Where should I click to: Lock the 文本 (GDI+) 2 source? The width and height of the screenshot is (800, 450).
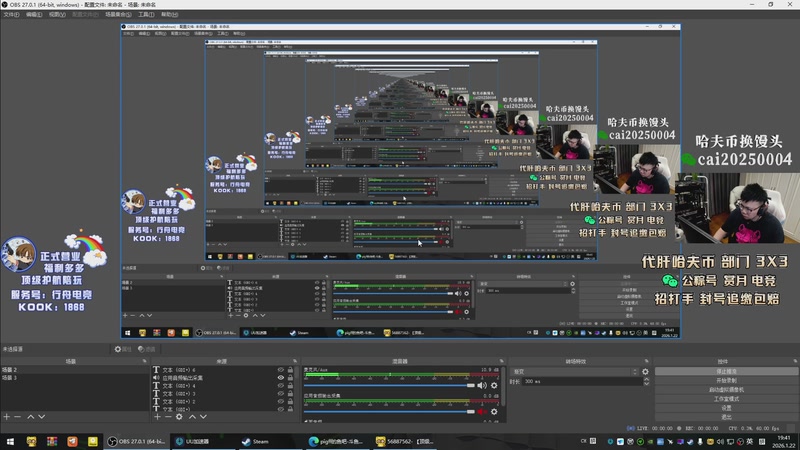pos(290,402)
